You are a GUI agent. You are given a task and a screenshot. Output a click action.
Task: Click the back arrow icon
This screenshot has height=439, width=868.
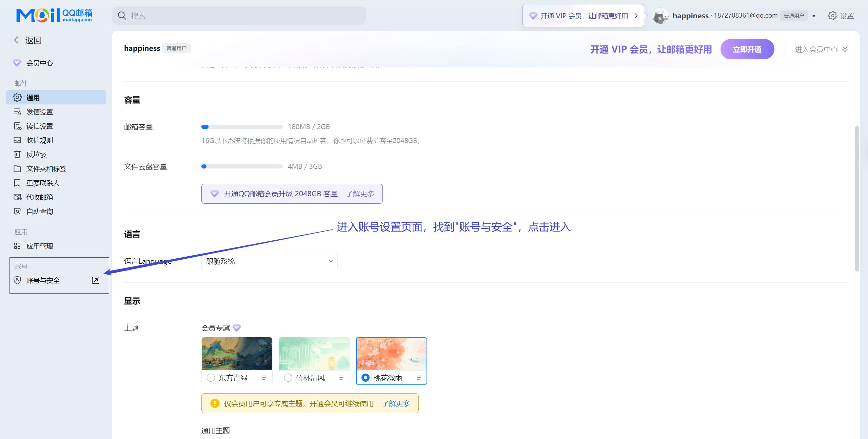tap(18, 40)
